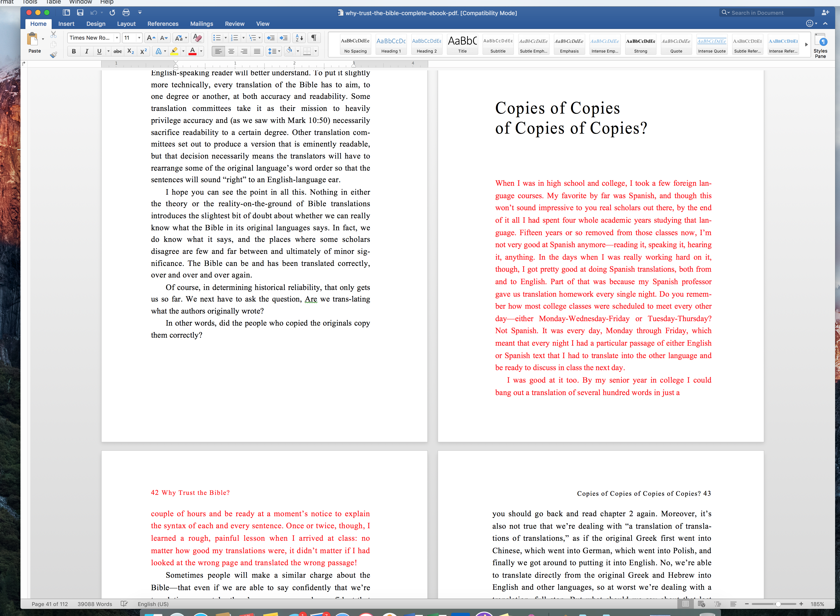Open the Format Painter tool
840x616 pixels.
53,55
